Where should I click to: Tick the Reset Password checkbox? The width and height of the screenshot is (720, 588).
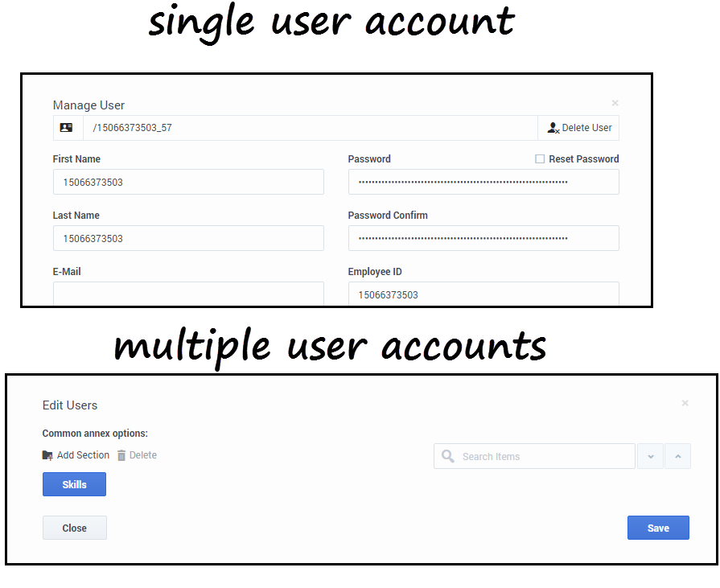click(540, 159)
